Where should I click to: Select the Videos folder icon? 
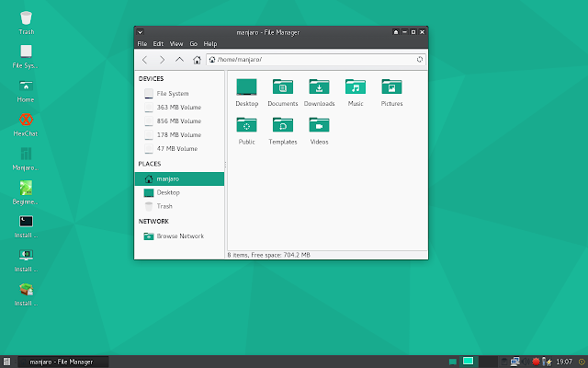319,125
